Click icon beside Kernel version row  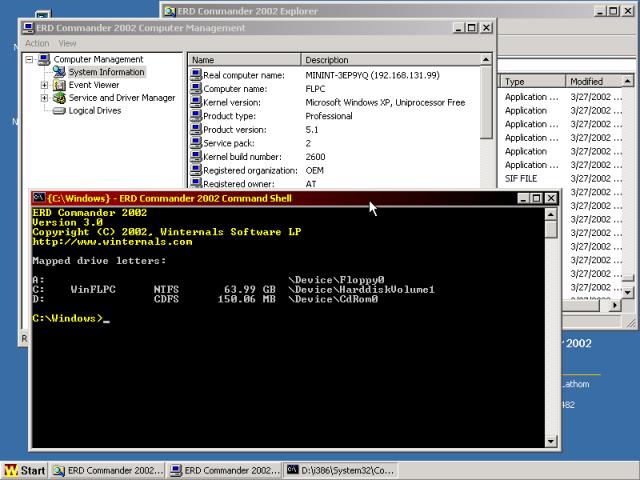pyautogui.click(x=196, y=102)
